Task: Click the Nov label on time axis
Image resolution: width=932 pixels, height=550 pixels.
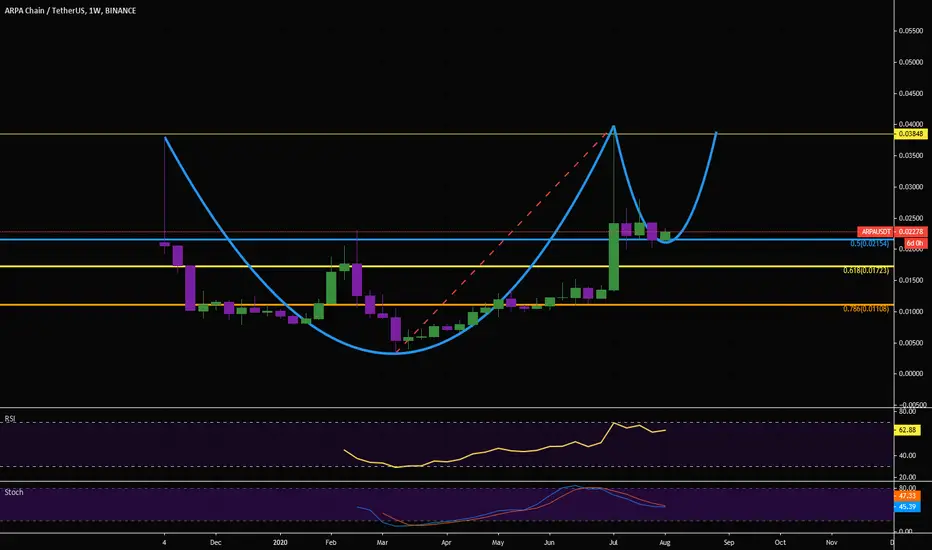Action: tap(832, 542)
